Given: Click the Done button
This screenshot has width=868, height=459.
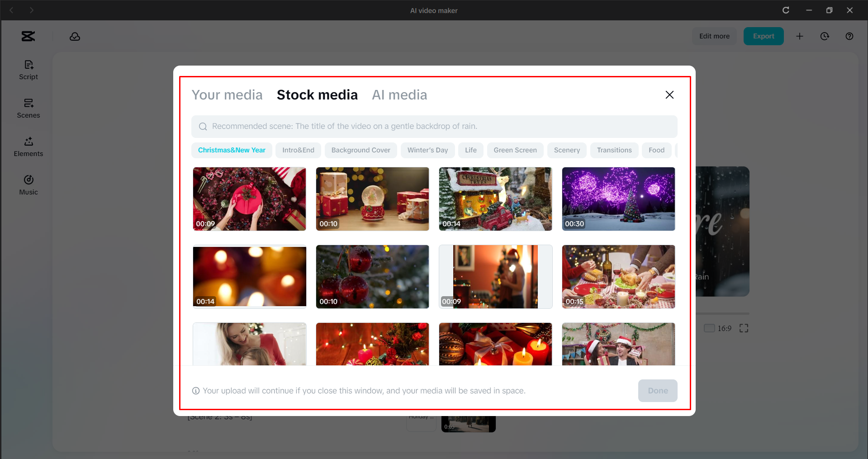Looking at the screenshot, I should coord(658,391).
